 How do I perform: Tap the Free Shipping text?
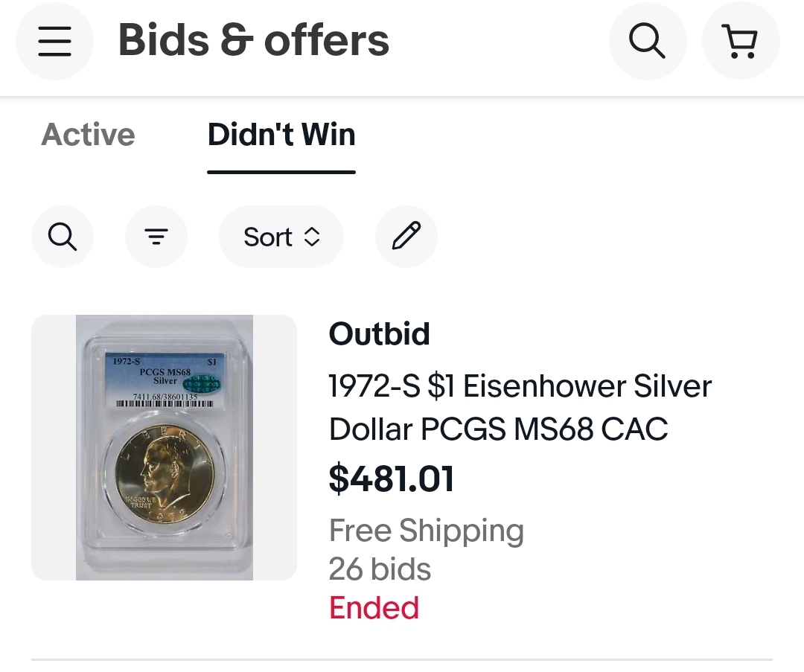click(x=427, y=531)
